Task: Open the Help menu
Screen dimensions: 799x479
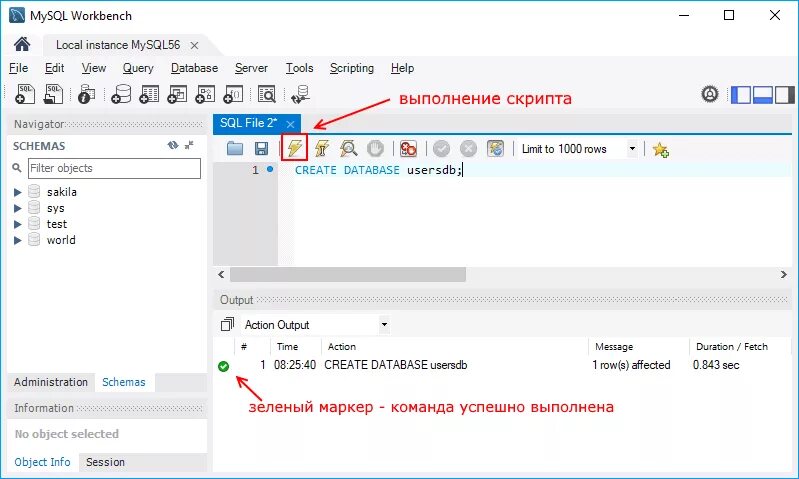Action: [x=402, y=68]
